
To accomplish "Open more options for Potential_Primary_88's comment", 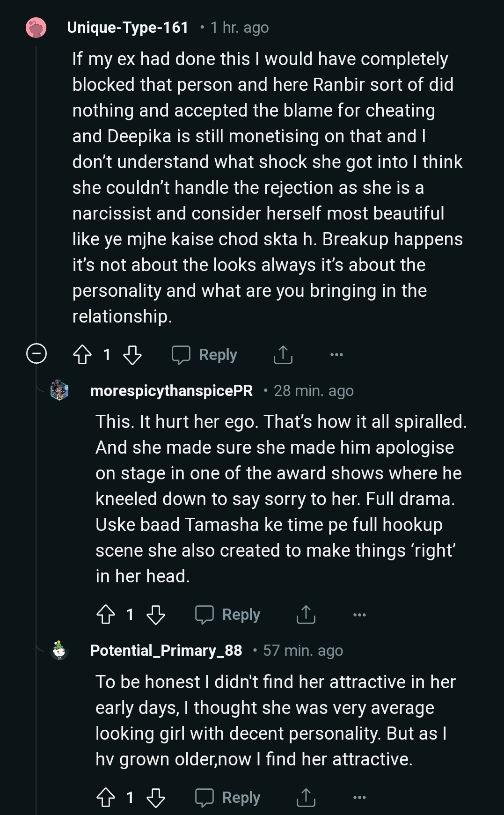I will [x=359, y=798].
